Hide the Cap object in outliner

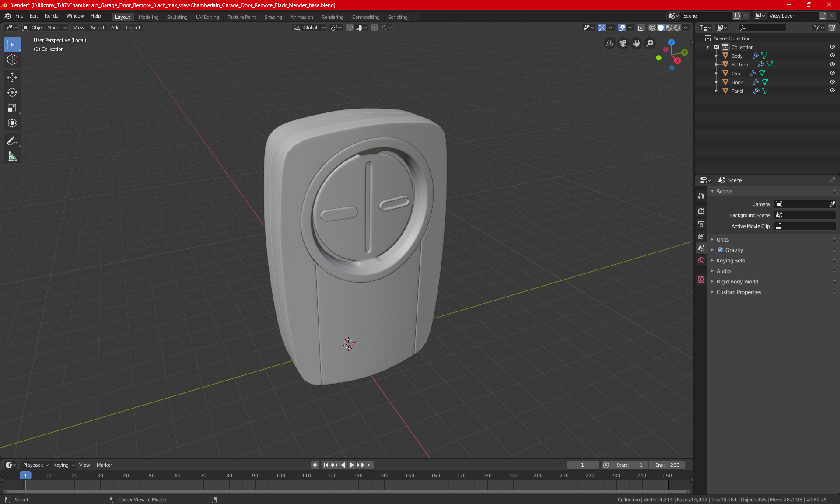click(x=832, y=73)
